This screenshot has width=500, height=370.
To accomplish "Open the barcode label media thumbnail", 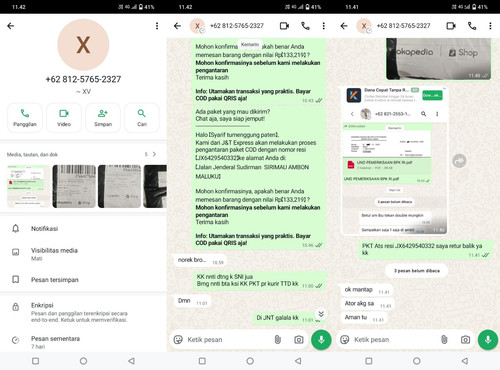I will tap(74, 186).
